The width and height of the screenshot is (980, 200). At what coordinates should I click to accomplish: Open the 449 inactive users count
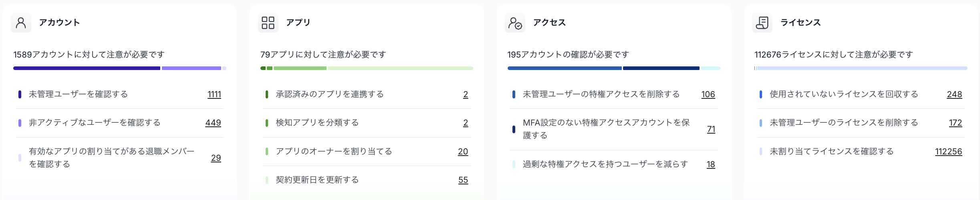[213, 123]
